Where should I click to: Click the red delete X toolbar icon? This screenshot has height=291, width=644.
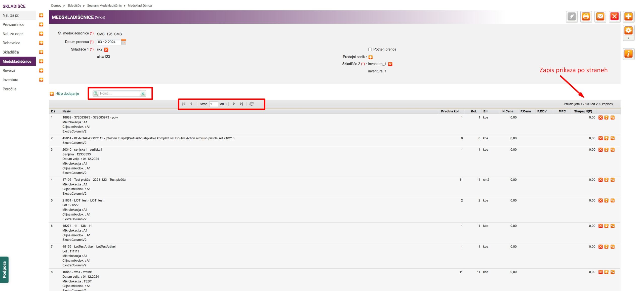(614, 17)
